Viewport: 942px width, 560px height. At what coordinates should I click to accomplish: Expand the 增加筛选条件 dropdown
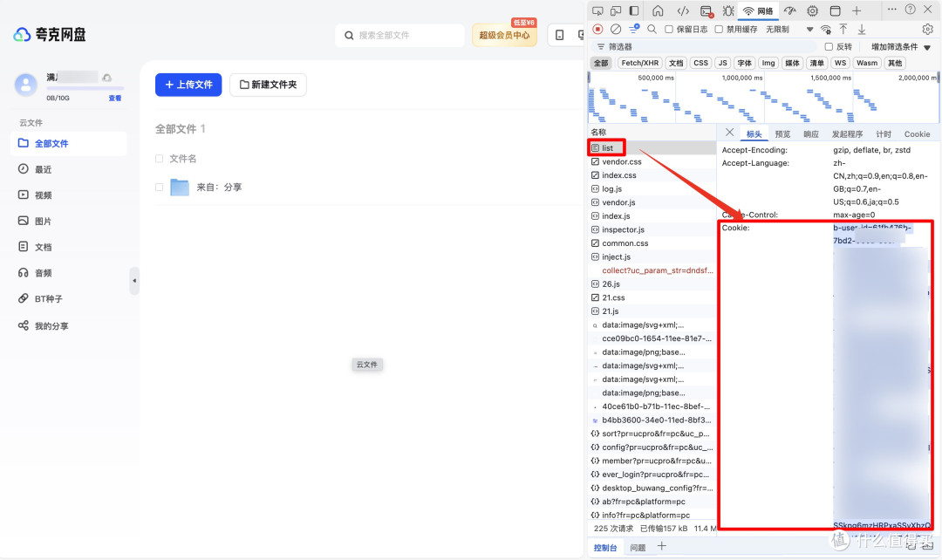tap(900, 46)
